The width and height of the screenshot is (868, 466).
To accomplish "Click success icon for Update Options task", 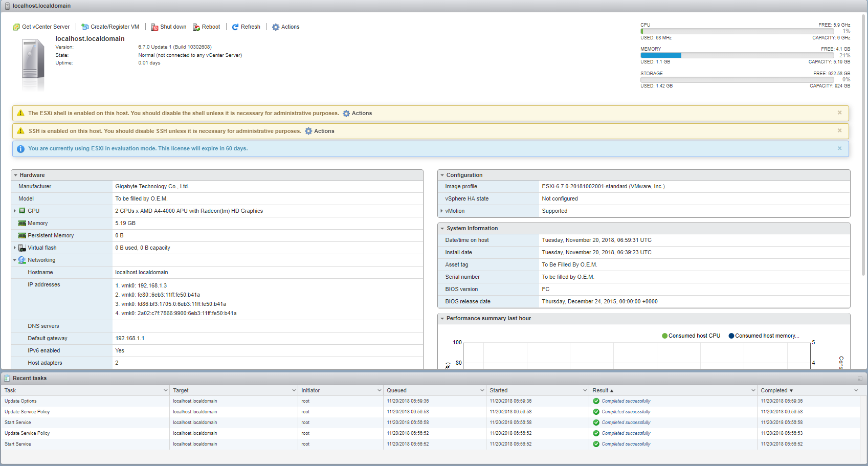I will click(x=596, y=401).
